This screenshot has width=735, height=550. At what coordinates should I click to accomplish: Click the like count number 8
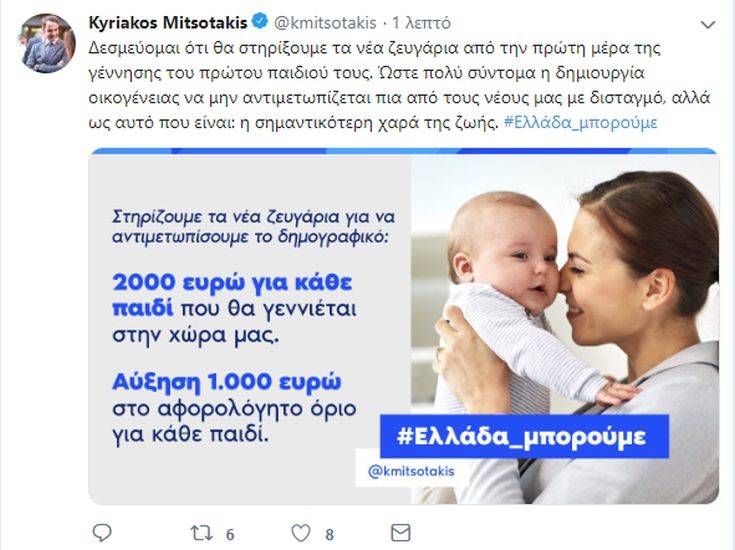tap(330, 534)
